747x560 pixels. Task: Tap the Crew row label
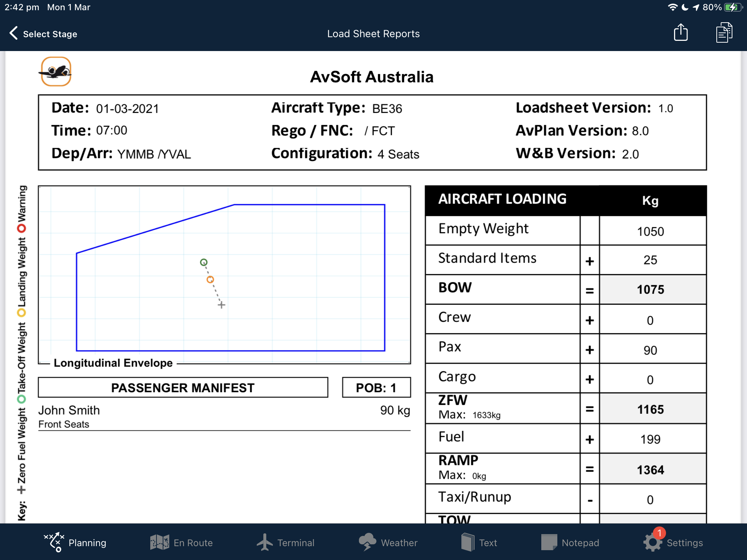coord(454,317)
